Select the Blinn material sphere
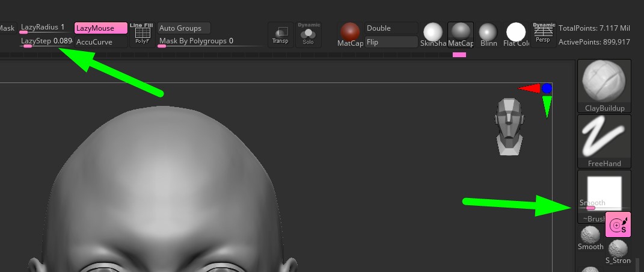This screenshot has width=644, height=272. pos(488,35)
